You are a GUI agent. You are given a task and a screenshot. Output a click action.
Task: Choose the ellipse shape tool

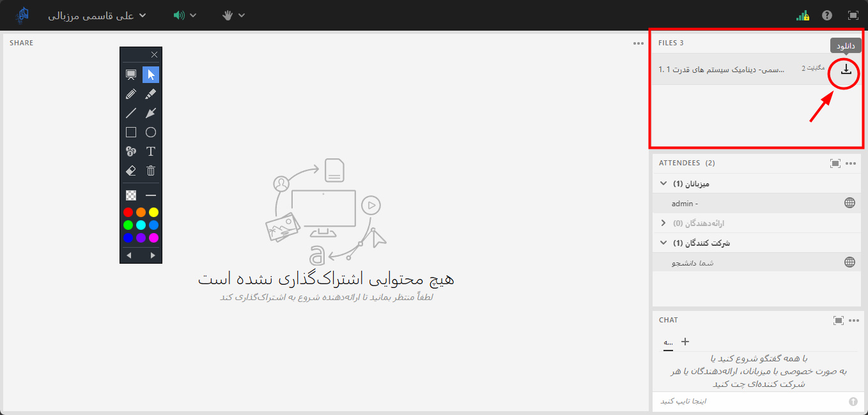point(151,132)
